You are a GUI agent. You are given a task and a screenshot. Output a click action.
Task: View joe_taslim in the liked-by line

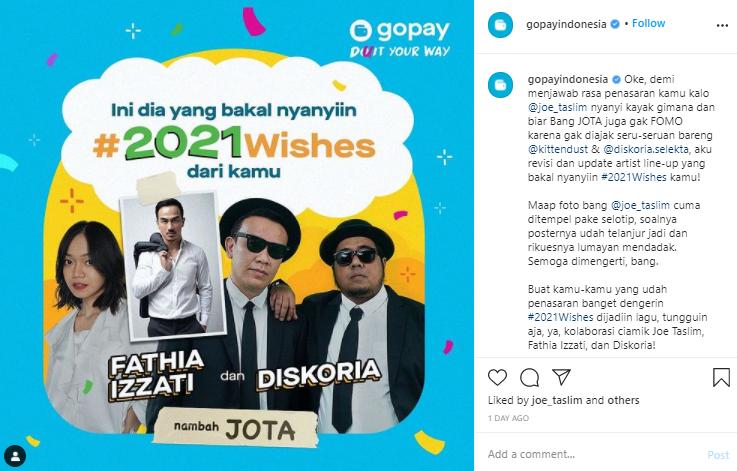557,400
